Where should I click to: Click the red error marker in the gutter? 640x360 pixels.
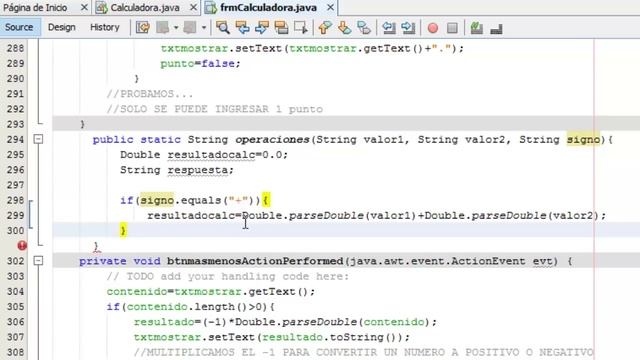pyautogui.click(x=22, y=245)
